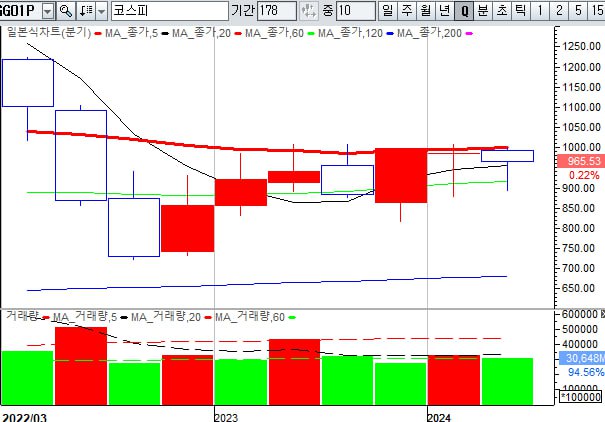Switch chart to seconds with 초 button
This screenshot has width=605, height=422.
click(x=502, y=11)
